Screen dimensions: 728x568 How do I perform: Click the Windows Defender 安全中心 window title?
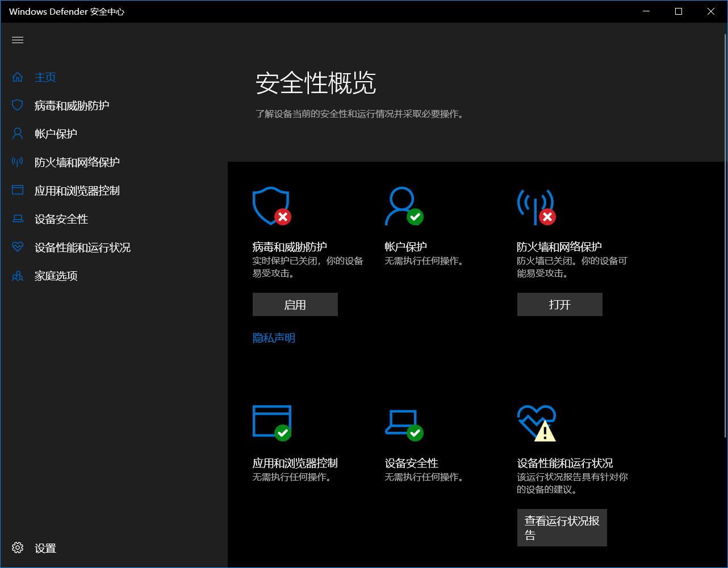coord(66,11)
